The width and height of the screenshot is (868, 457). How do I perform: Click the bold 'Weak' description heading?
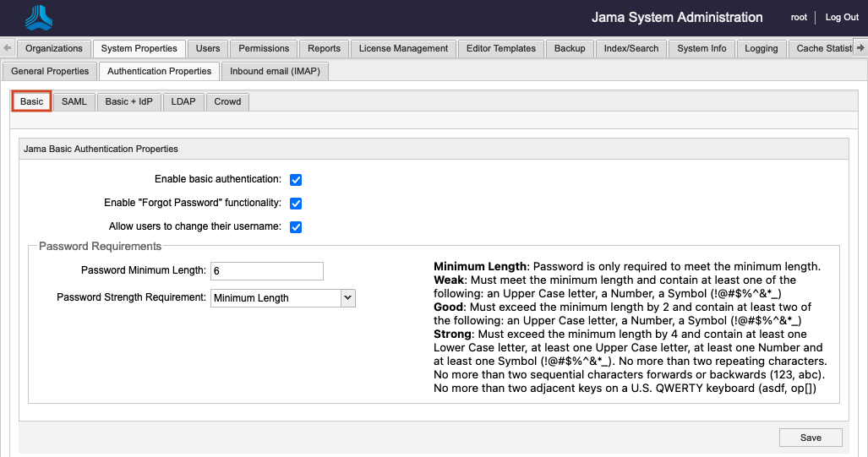450,280
